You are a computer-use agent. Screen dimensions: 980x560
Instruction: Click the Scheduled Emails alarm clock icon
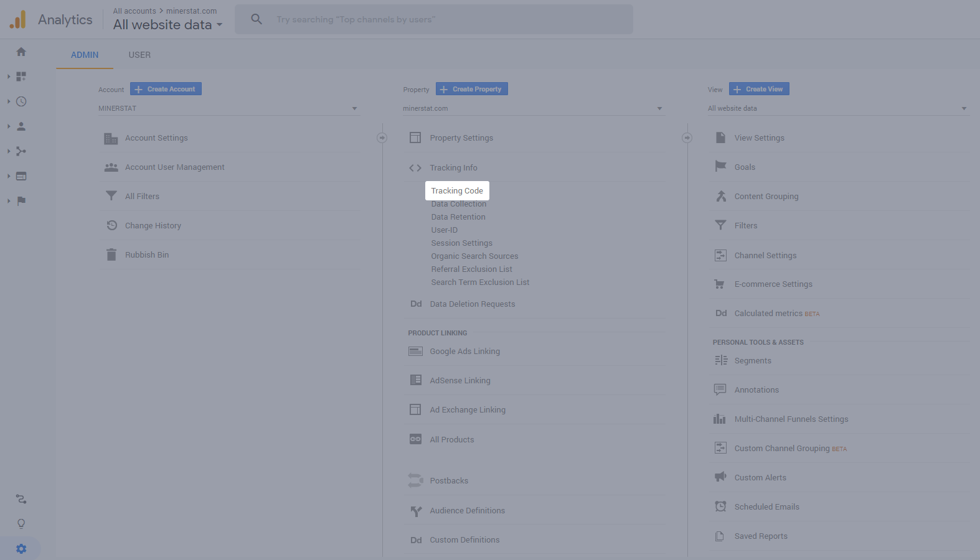(x=720, y=506)
